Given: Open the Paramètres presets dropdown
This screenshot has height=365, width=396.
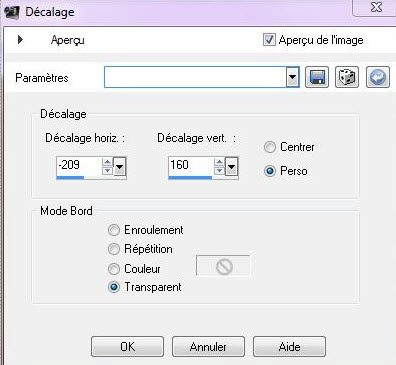Looking at the screenshot, I should pyautogui.click(x=292, y=77).
